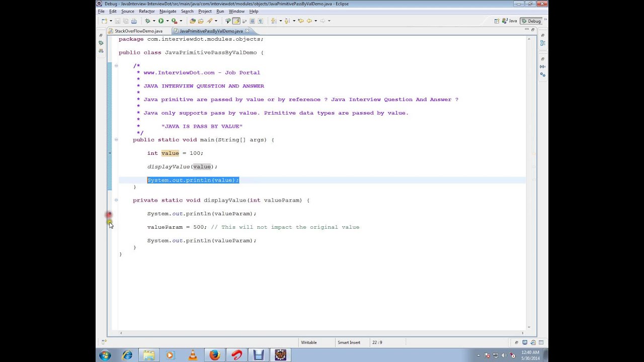This screenshot has width=644, height=362.
Task: Open the File menu
Action: pos(101,11)
